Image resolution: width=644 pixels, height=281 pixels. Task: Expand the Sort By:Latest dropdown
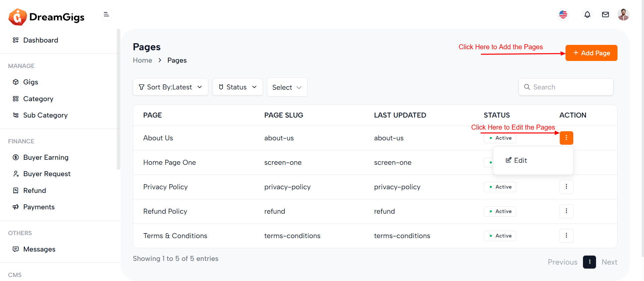point(170,87)
